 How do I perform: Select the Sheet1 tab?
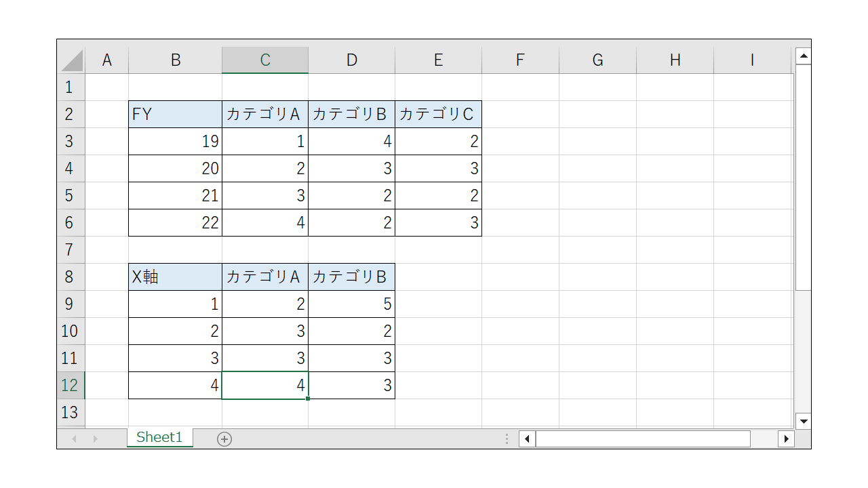tap(160, 438)
